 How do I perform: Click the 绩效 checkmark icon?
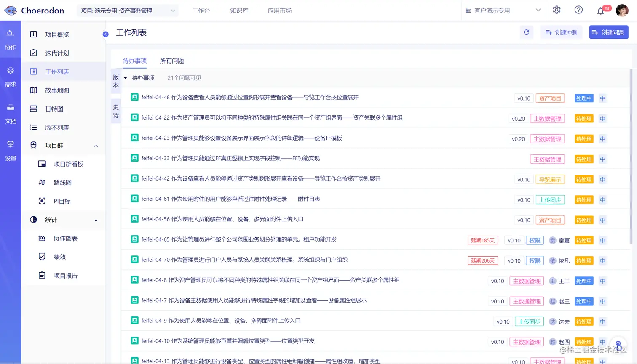(42, 257)
